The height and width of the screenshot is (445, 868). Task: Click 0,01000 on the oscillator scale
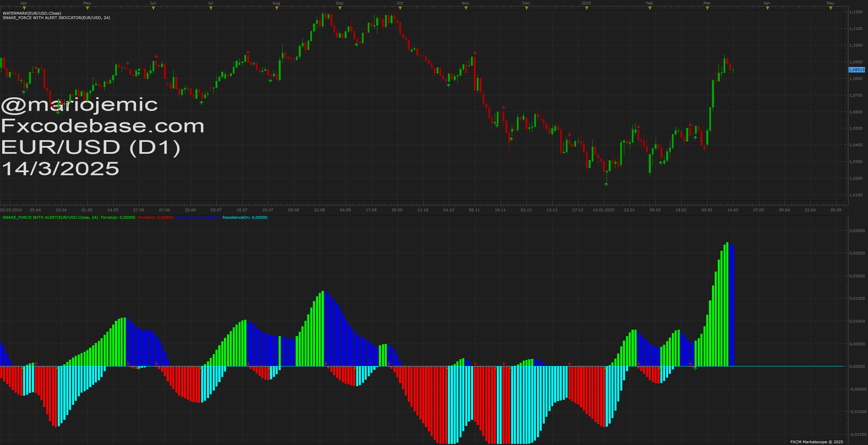[x=857, y=321]
